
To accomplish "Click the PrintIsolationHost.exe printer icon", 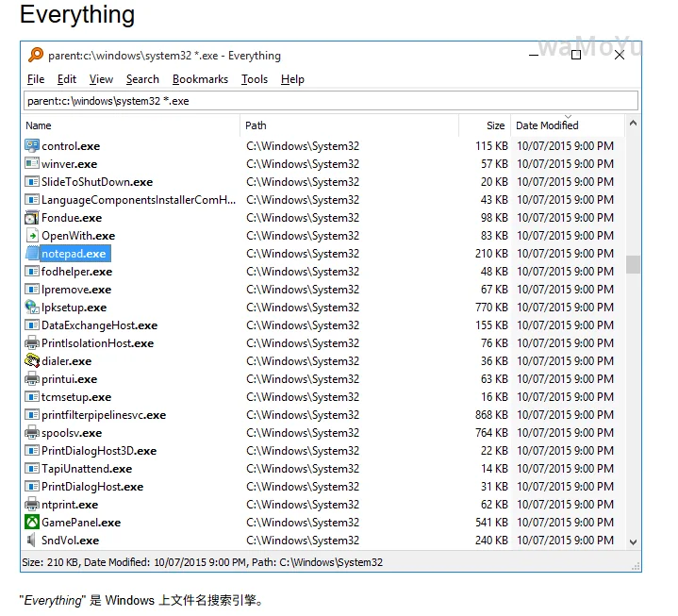I will (x=32, y=343).
